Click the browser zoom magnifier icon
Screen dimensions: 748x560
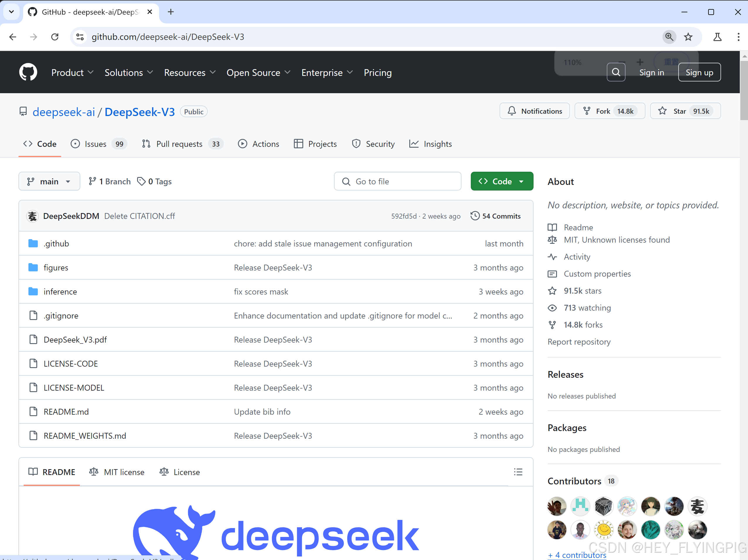(669, 37)
